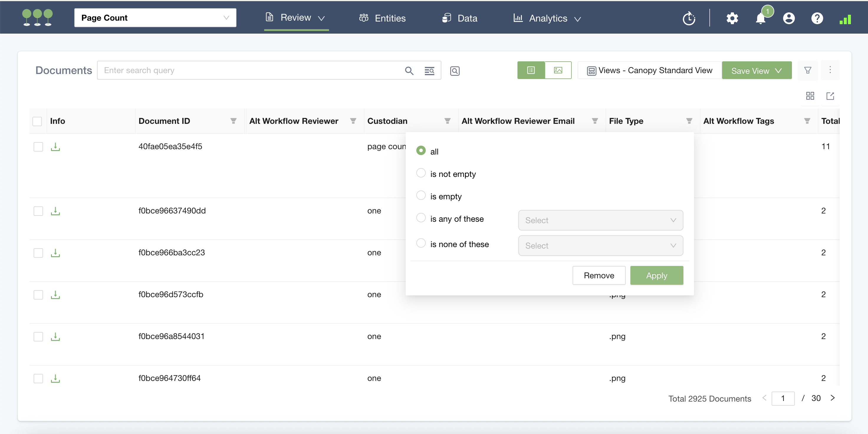Select the "is not empty" radio option

[x=421, y=173]
